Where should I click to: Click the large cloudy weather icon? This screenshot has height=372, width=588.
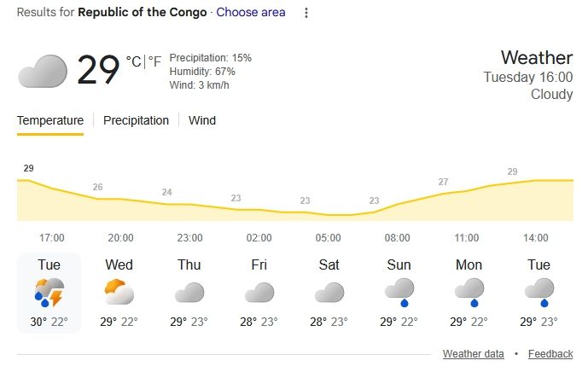coord(42,70)
